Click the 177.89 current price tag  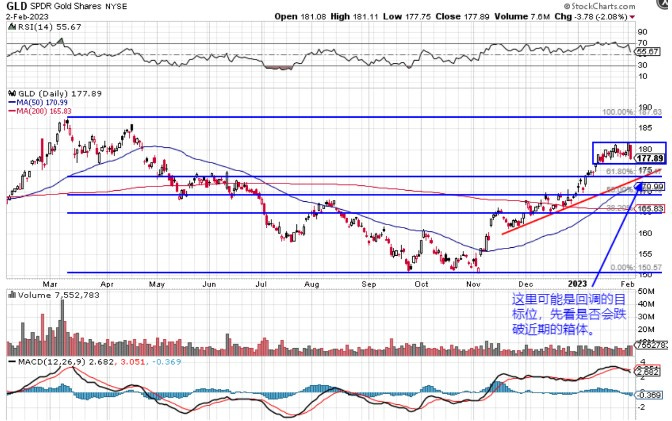(x=650, y=159)
